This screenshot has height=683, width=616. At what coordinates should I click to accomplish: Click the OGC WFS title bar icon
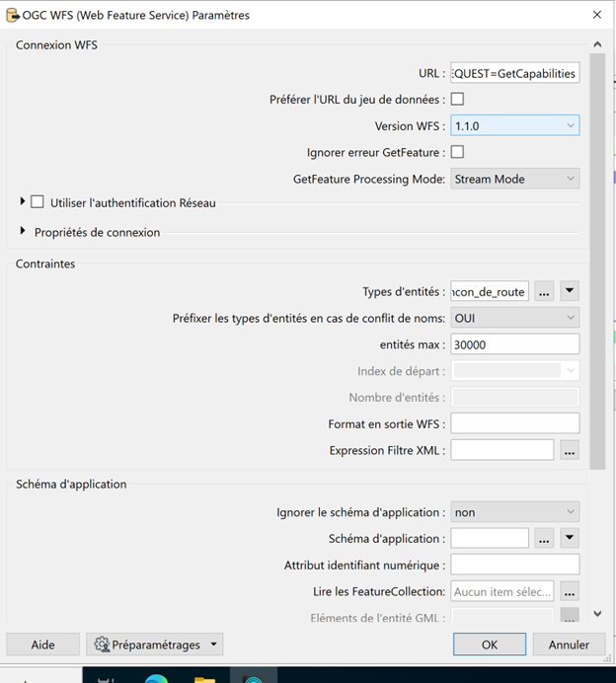pyautogui.click(x=13, y=15)
